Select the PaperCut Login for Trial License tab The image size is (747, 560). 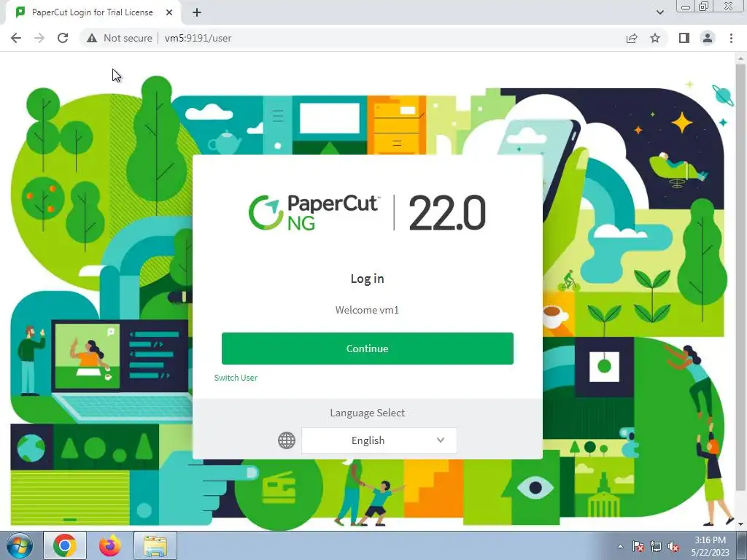93,12
